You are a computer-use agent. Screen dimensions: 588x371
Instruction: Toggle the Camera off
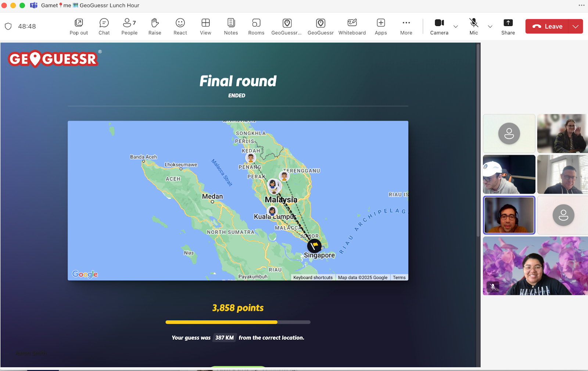(439, 27)
